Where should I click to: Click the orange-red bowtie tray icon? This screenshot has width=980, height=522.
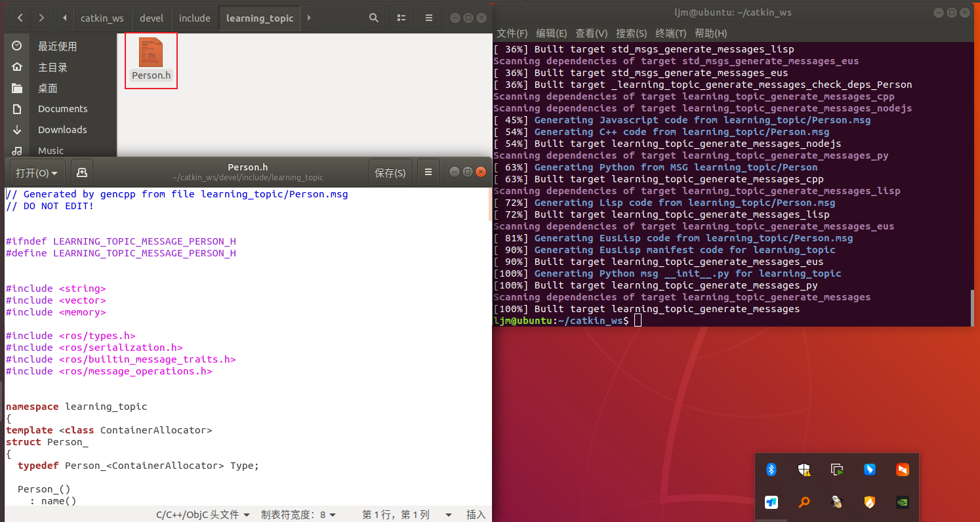pos(903,470)
